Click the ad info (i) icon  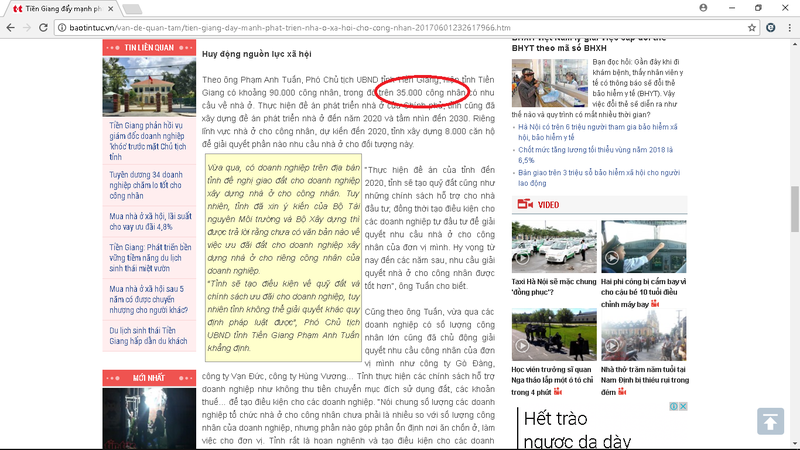(674, 406)
